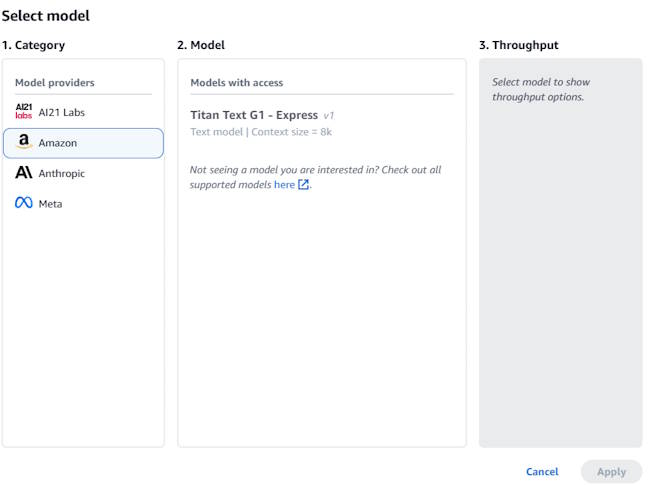Click the Anthropic logo icon
Image resolution: width=650 pixels, height=485 pixels.
(24, 173)
